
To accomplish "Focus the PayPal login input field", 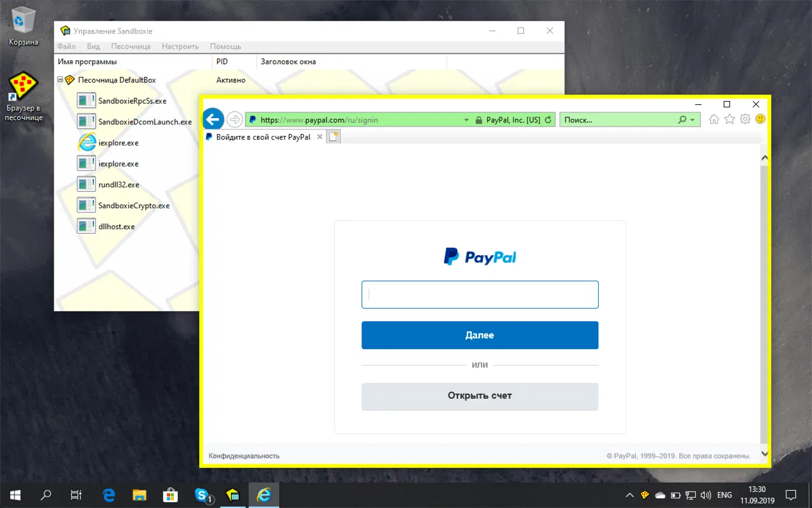I will tap(480, 295).
